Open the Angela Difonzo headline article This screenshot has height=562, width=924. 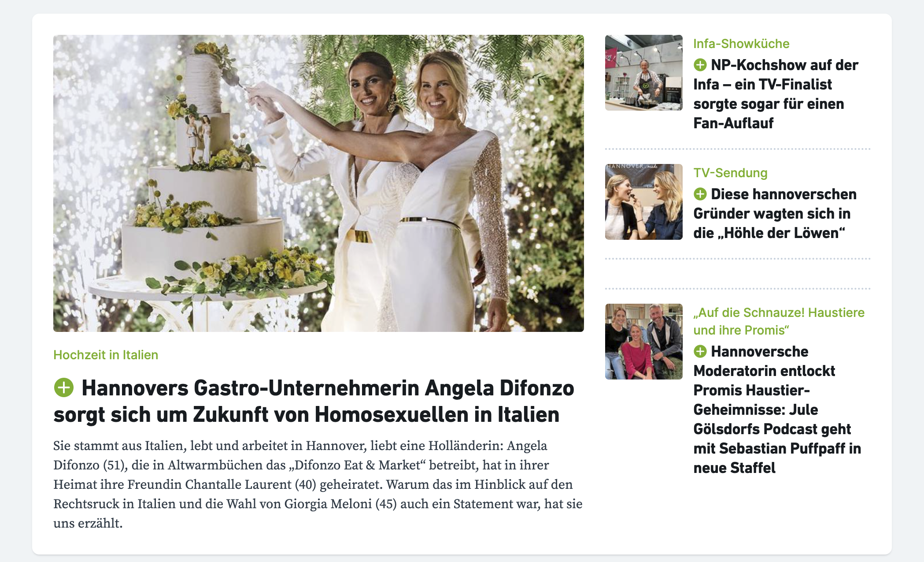click(314, 401)
